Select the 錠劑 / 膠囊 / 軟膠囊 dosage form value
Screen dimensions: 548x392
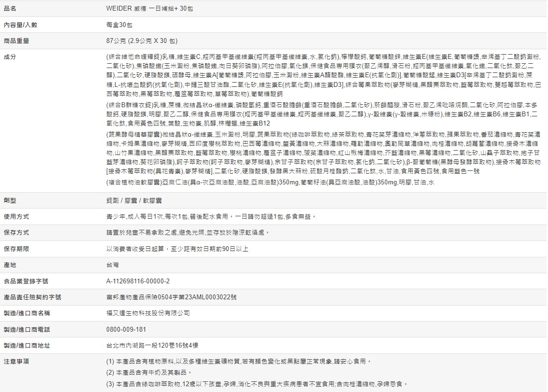[134, 200]
